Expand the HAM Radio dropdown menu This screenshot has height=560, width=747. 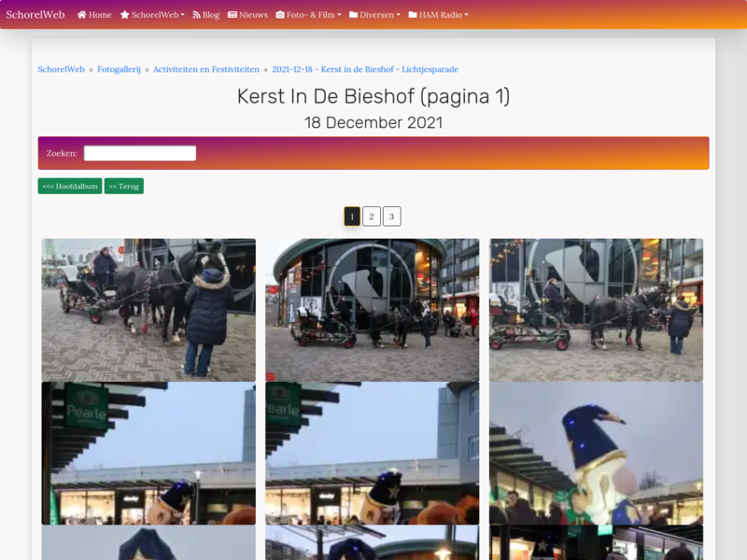438,15
